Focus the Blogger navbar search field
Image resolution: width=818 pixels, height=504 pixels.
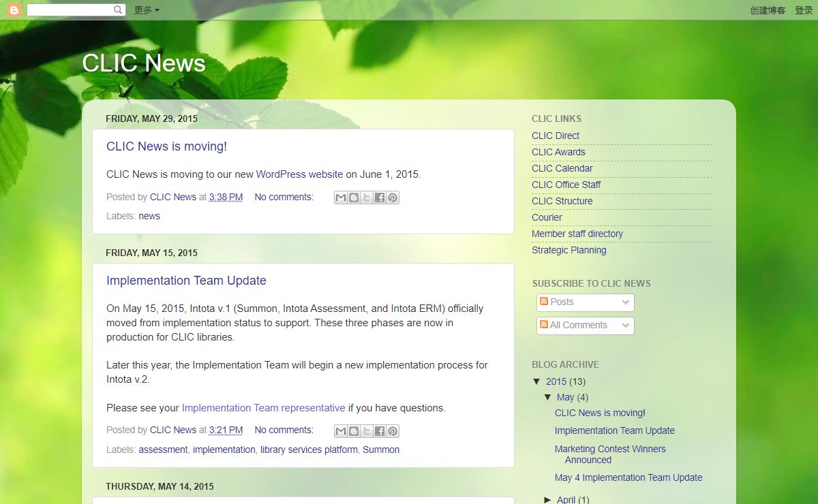[x=70, y=10]
